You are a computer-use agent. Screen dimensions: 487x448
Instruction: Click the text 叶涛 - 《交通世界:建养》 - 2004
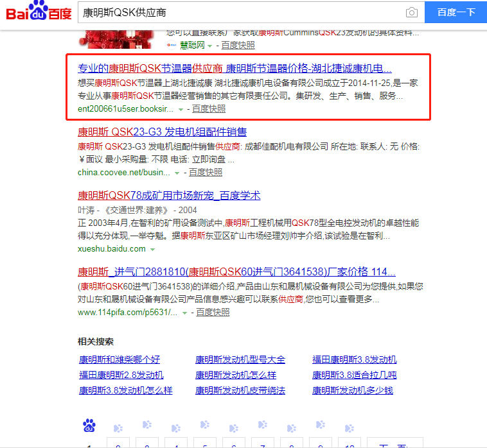tap(137, 211)
